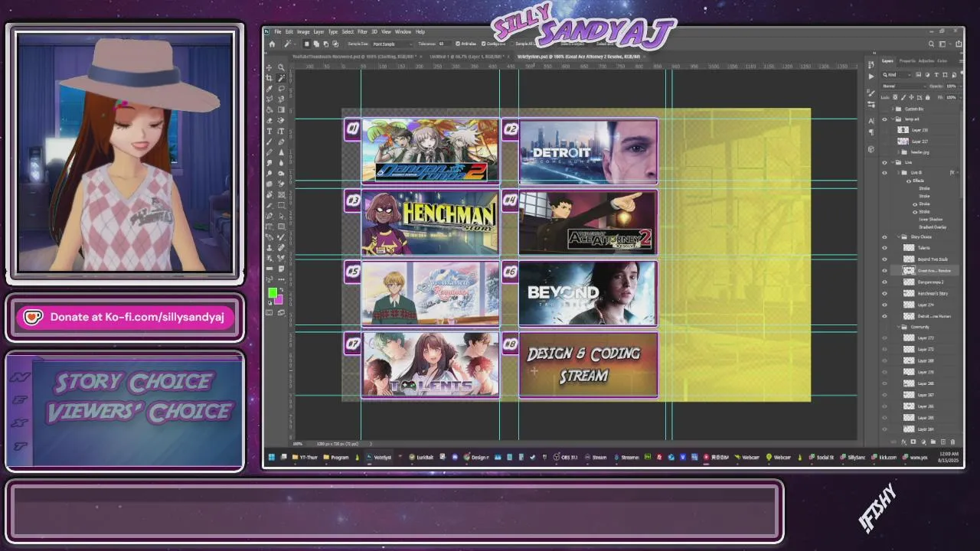Image resolution: width=980 pixels, height=551 pixels.
Task: Select the Dangan Ronpa 2 layer
Action: [x=930, y=282]
